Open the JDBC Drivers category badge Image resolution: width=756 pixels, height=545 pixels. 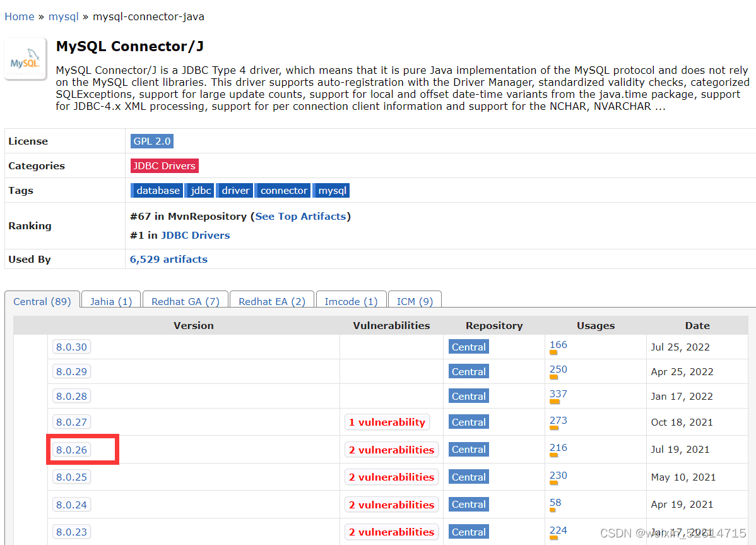coord(165,165)
